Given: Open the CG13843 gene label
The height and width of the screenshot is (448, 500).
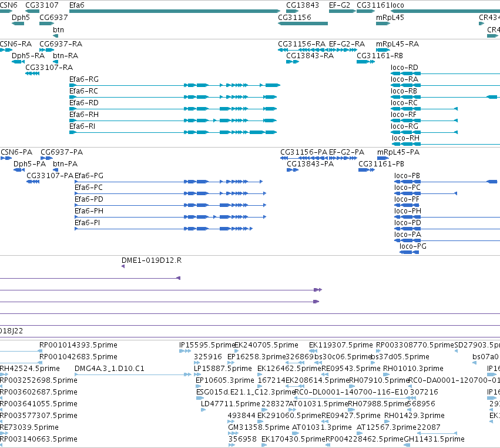Looking at the screenshot, I should point(303,5).
